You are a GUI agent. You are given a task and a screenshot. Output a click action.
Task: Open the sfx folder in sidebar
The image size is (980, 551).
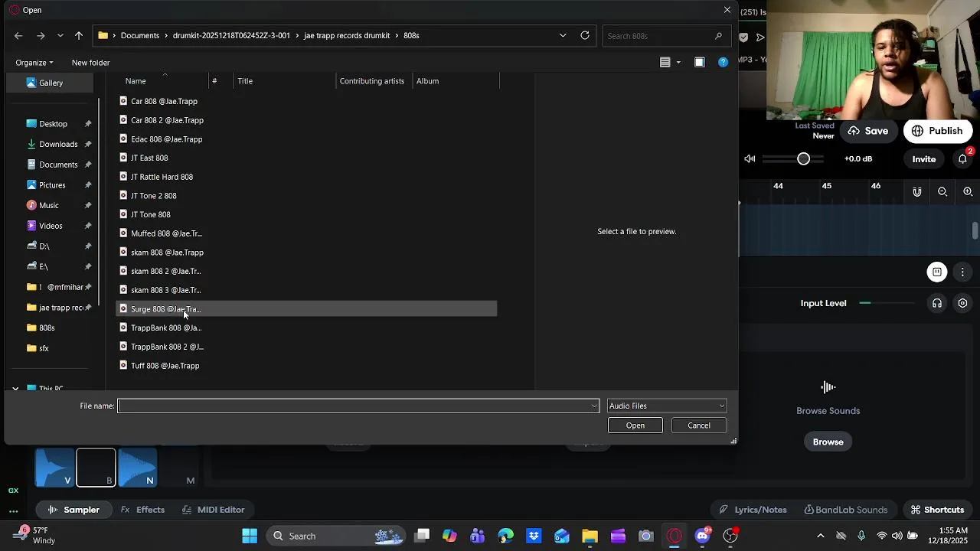click(x=44, y=348)
